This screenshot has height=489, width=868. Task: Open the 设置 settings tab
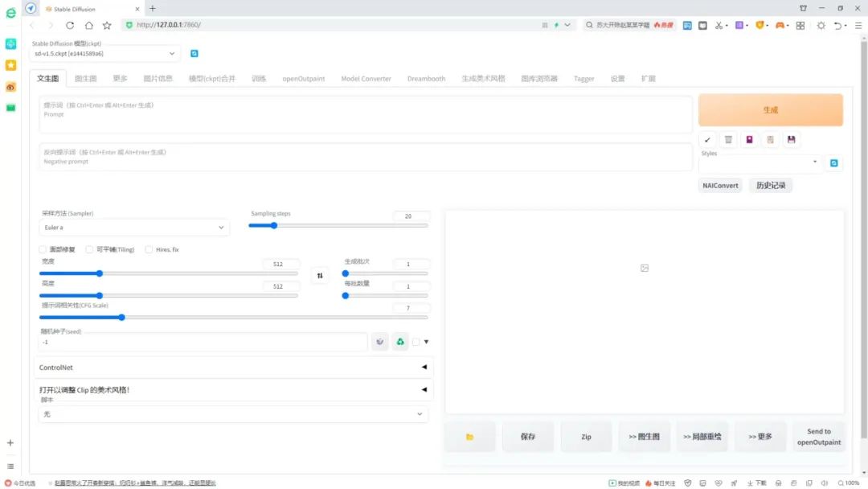[618, 79]
